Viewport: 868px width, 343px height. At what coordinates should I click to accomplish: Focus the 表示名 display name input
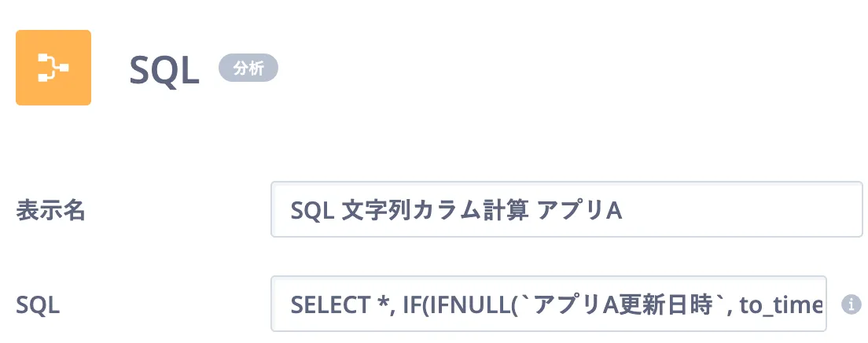pos(566,210)
